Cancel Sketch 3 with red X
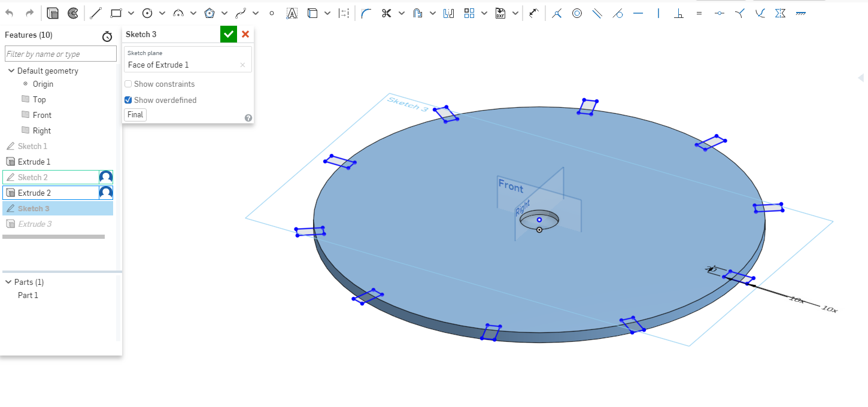This screenshot has width=868, height=407. click(245, 34)
